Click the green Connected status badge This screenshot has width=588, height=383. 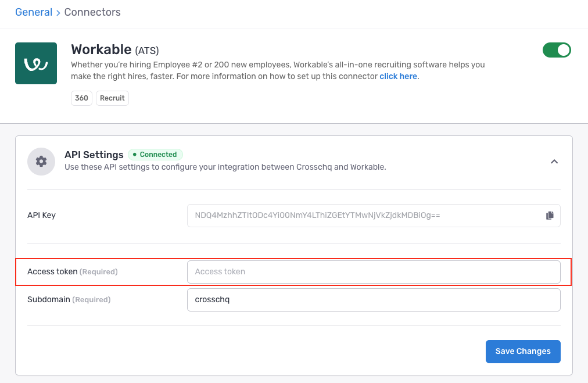(155, 155)
